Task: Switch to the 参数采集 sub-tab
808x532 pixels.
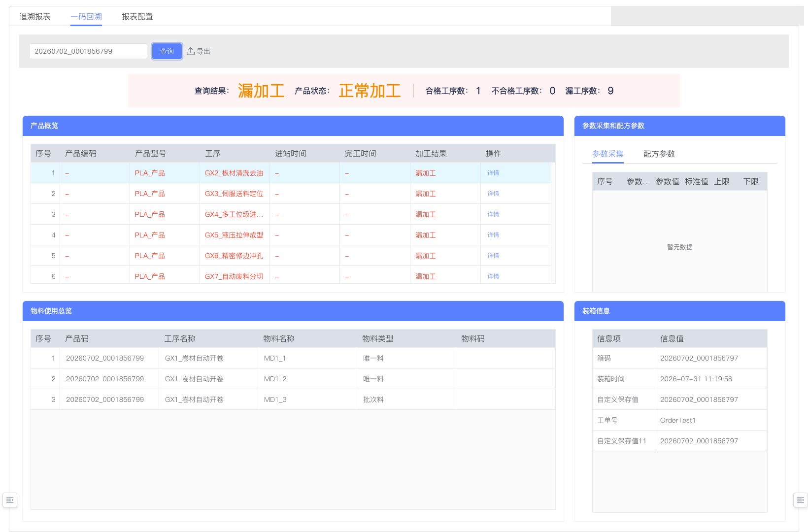Action: pos(608,154)
